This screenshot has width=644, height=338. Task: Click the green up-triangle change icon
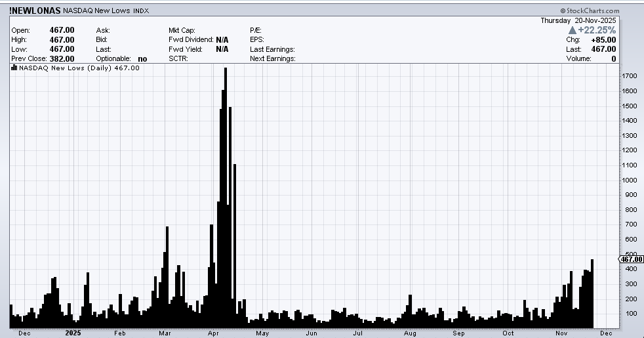[572, 30]
